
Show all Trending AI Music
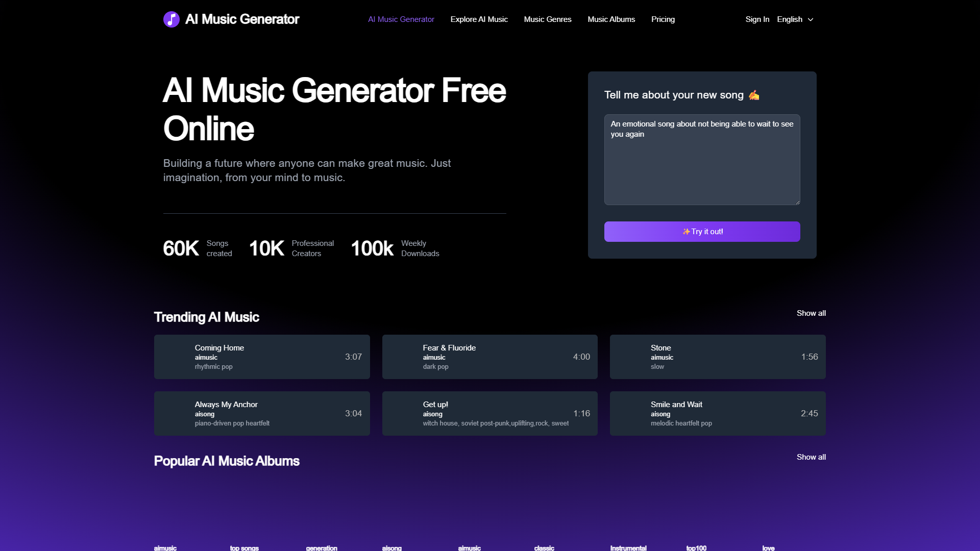pyautogui.click(x=811, y=313)
